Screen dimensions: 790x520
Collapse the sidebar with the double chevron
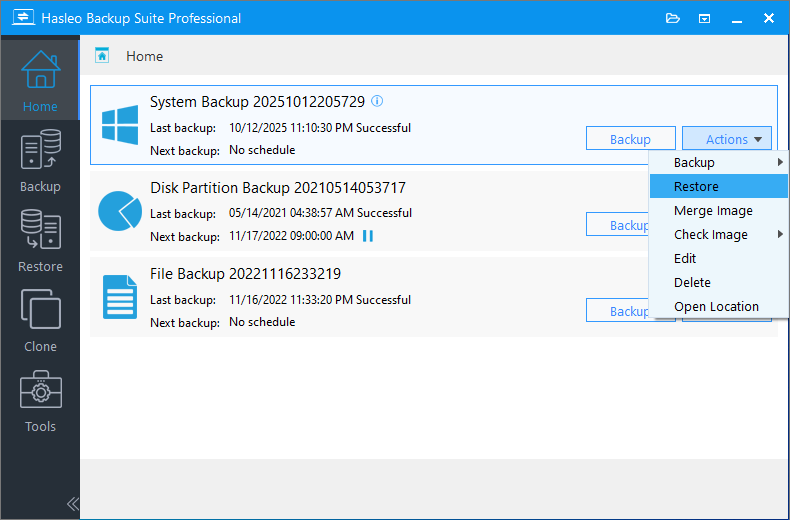pyautogui.click(x=73, y=504)
